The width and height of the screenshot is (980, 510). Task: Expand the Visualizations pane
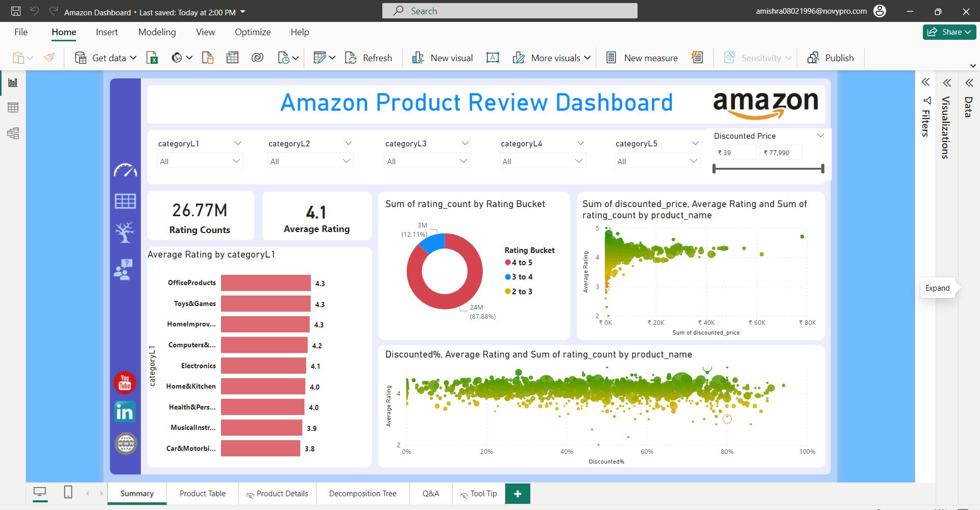(947, 83)
